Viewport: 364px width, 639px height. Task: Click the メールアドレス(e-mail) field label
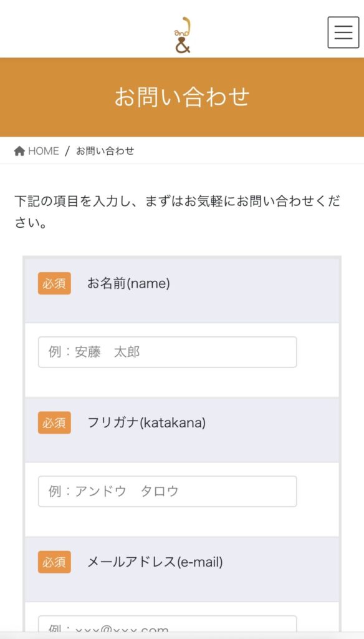point(155,562)
